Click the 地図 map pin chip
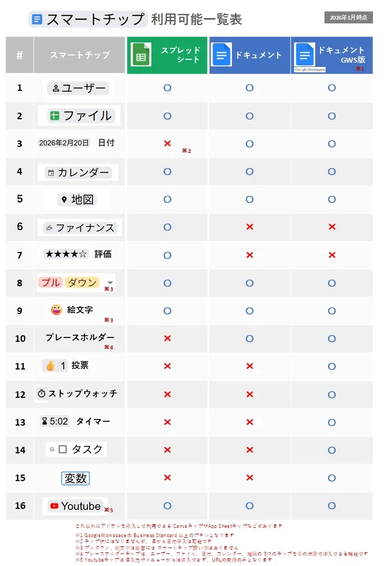This screenshot has width=392, height=566. [77, 200]
